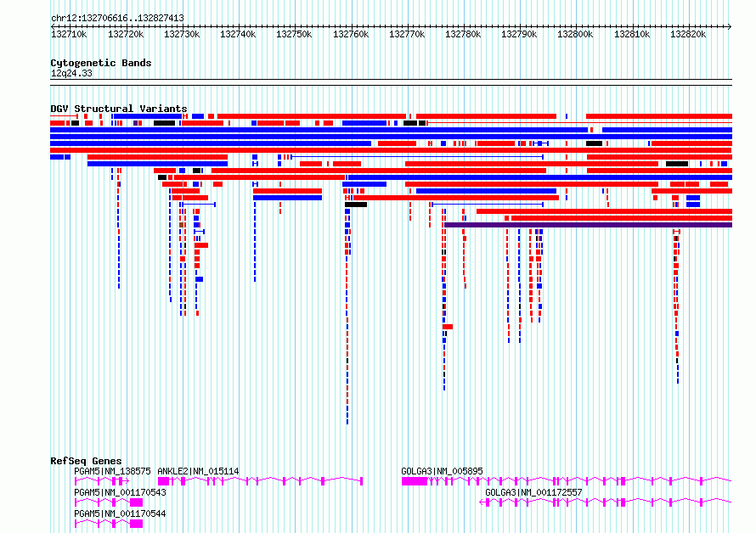Click the PGAM5 NM_138575 transcript gene model

pyautogui.click(x=102, y=481)
